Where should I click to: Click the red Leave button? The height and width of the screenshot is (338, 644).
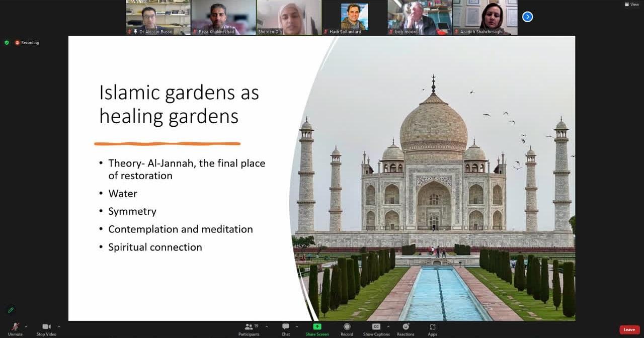(x=629, y=330)
